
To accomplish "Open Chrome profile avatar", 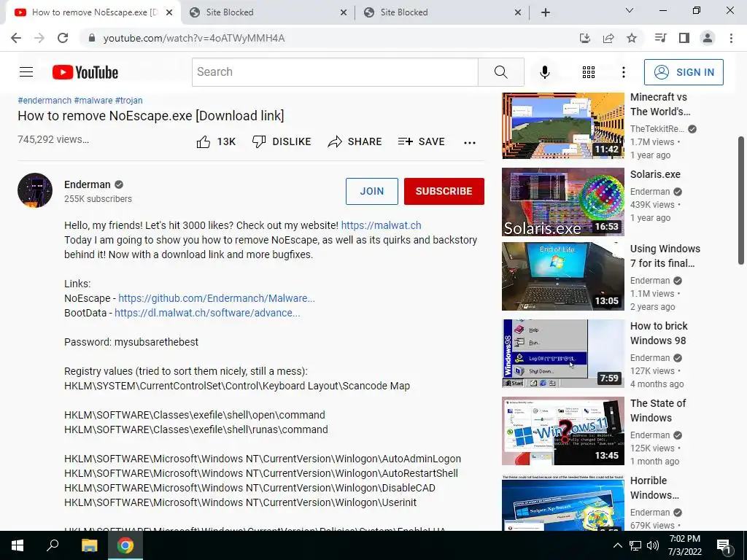I will coord(708,38).
